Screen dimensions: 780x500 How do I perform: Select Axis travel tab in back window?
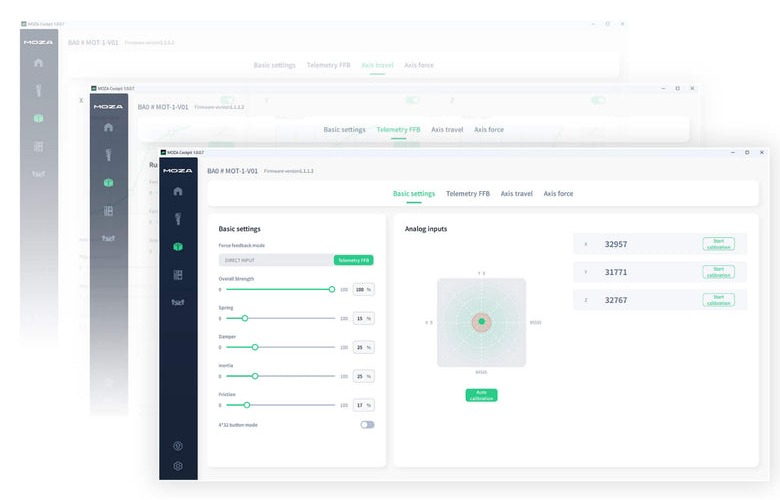coord(377,65)
